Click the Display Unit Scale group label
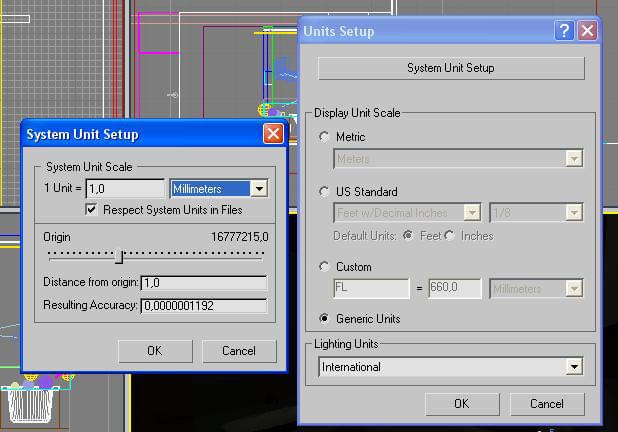618x432 pixels. [x=357, y=113]
